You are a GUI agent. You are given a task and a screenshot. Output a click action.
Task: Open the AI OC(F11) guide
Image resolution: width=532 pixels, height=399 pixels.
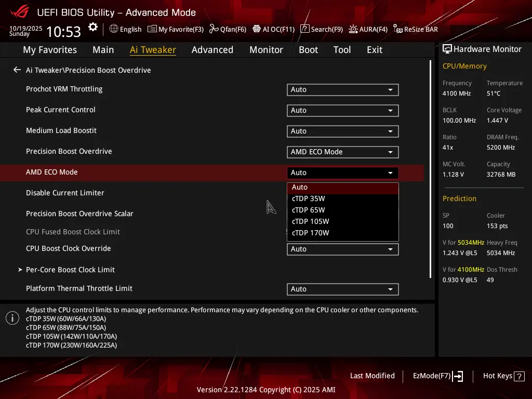[273, 29]
